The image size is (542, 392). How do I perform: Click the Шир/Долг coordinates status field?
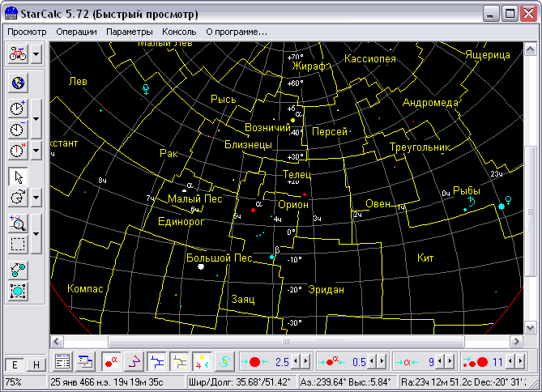[241, 382]
